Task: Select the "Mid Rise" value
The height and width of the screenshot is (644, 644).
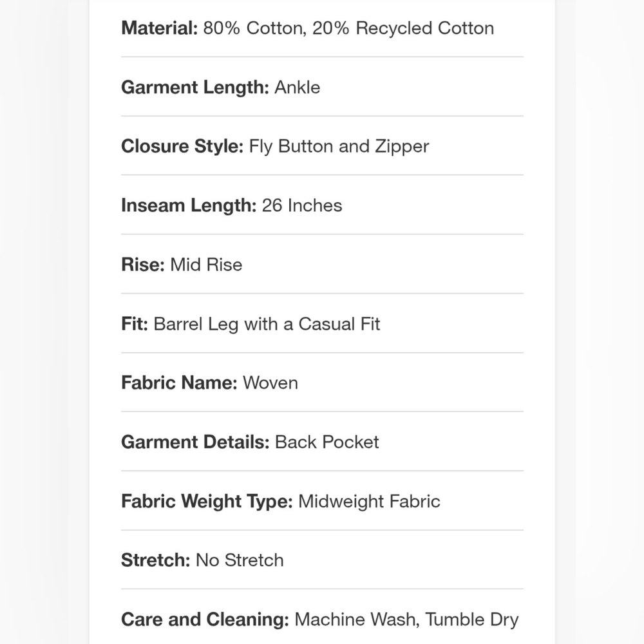Action: (x=206, y=265)
